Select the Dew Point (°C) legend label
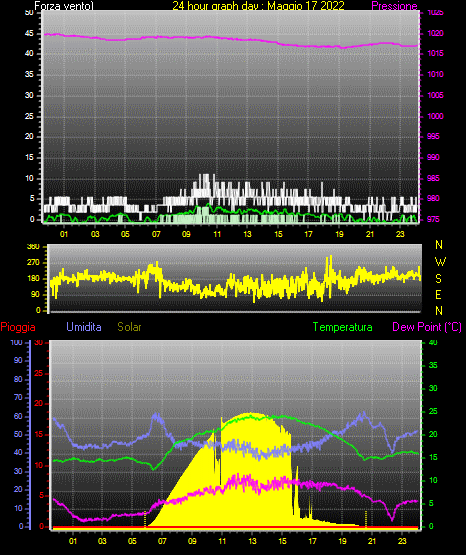This screenshot has width=466, height=555. point(427,327)
